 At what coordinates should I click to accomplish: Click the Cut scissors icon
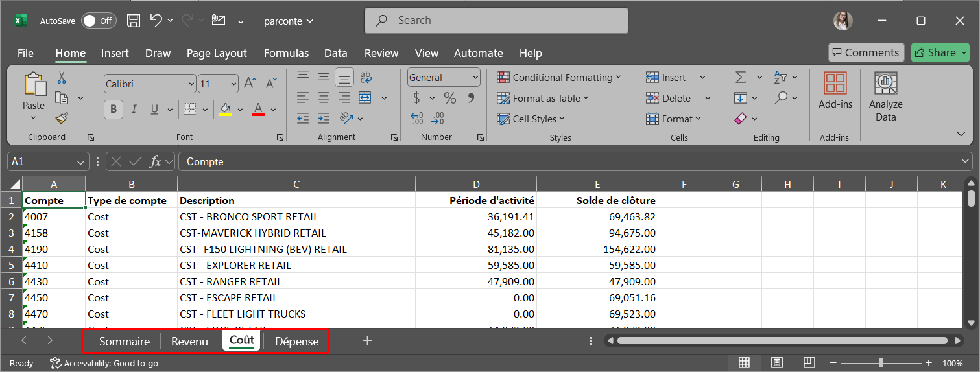click(62, 78)
